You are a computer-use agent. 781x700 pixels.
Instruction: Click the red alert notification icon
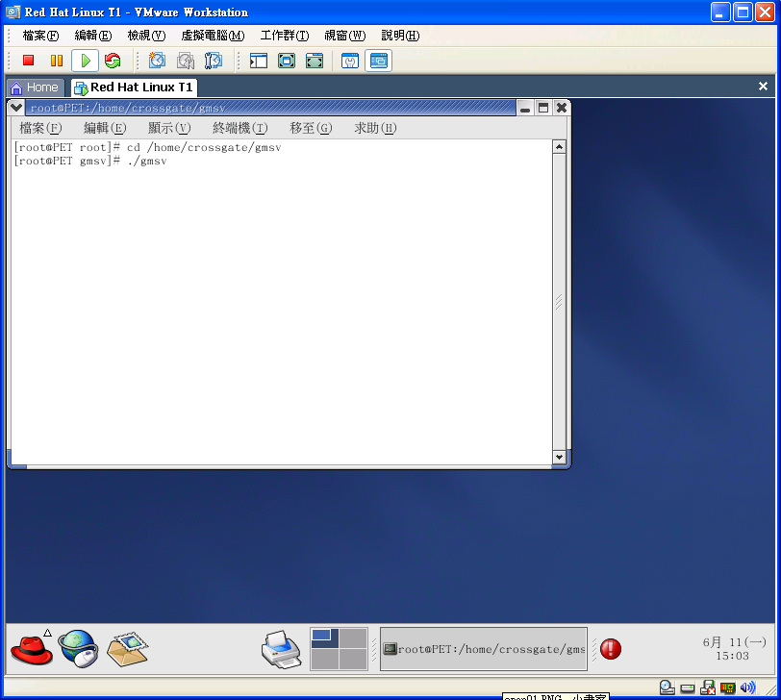(x=611, y=649)
